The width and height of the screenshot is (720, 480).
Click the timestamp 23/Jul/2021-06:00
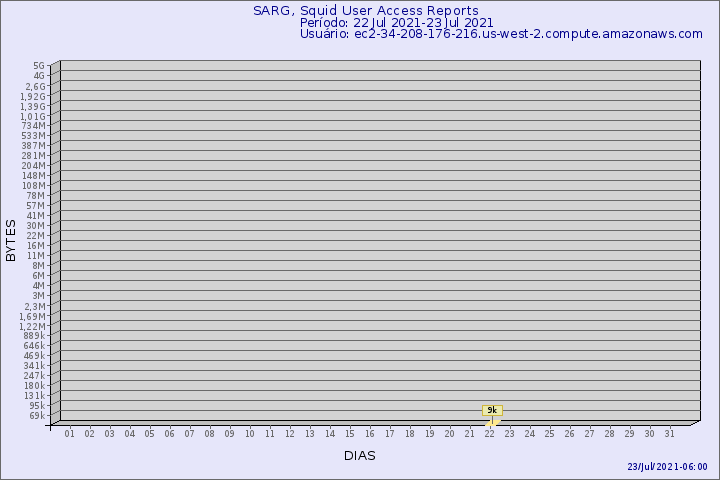pyautogui.click(x=667, y=467)
